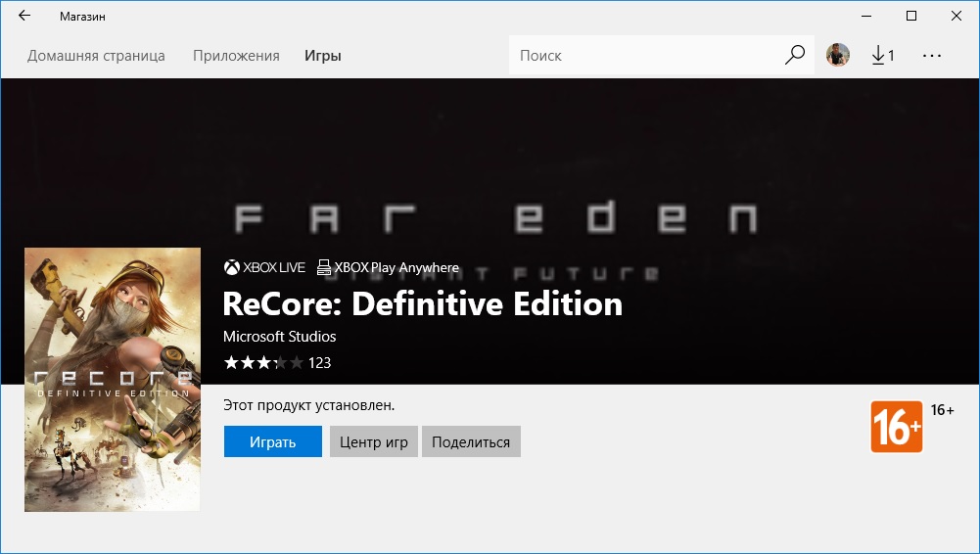Click the 16+ rating text label
Screen dimensions: 980x554
click(942, 410)
